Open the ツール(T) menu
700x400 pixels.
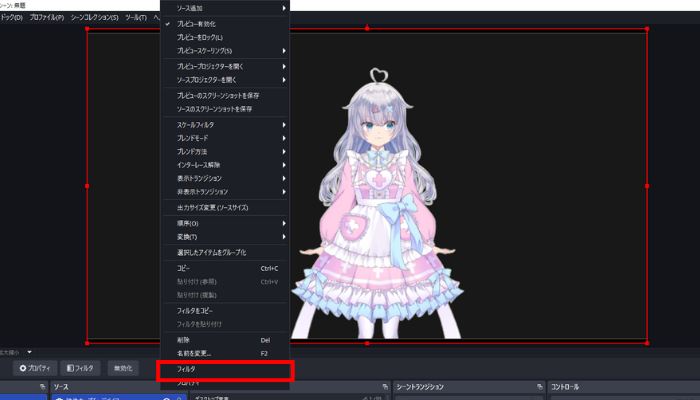(x=136, y=18)
